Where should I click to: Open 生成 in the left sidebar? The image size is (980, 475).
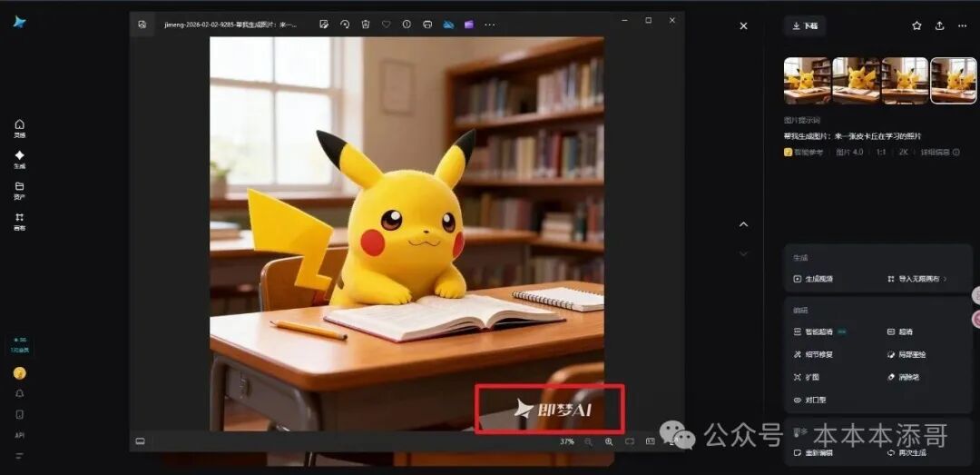[x=19, y=160]
